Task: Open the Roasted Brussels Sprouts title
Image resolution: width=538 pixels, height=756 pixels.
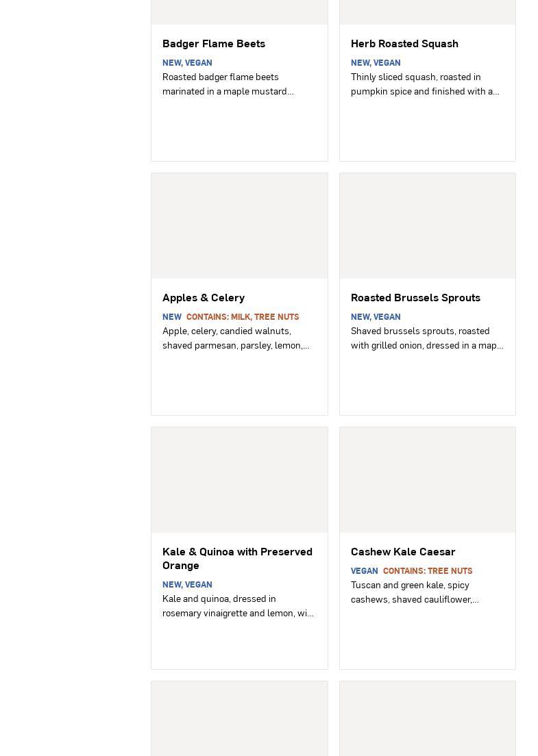Action: [415, 297]
